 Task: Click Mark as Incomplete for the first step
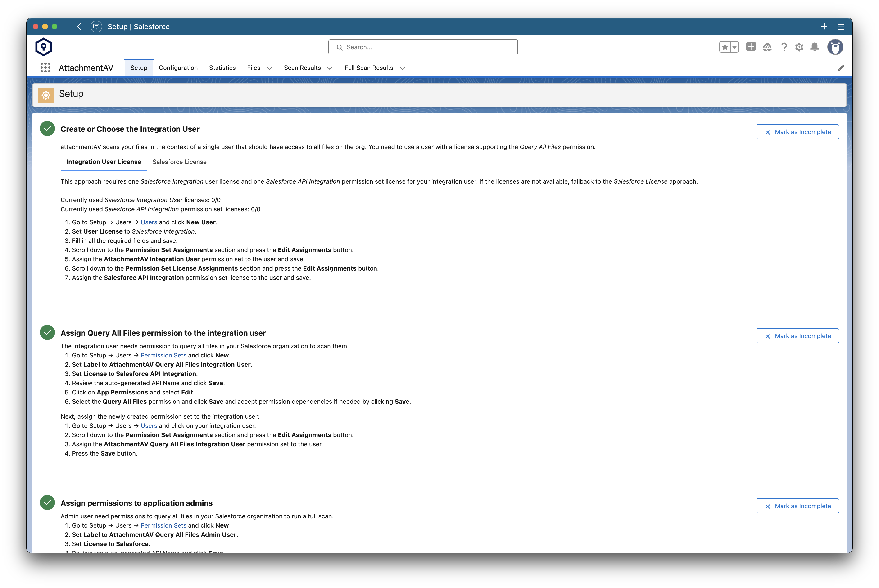click(797, 132)
